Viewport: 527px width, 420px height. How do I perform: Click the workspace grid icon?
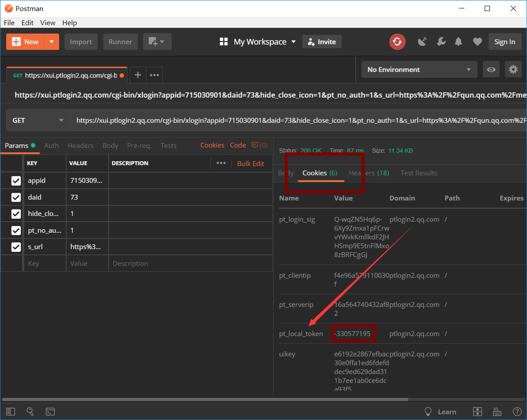tap(223, 42)
